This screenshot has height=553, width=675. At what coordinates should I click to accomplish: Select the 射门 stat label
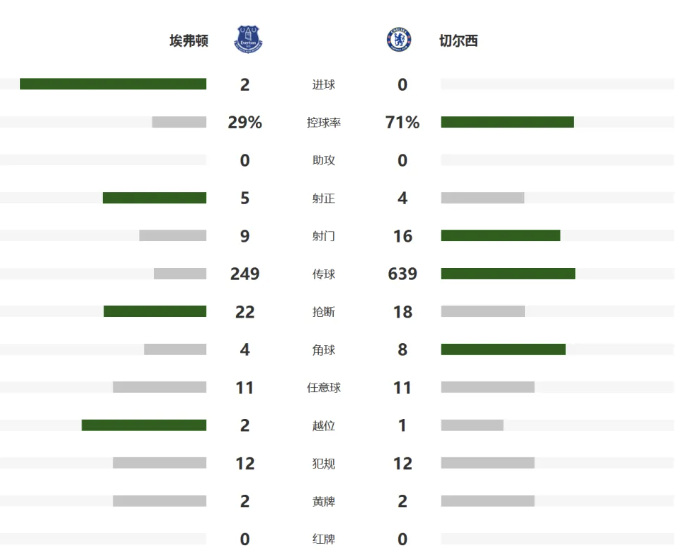coord(324,237)
